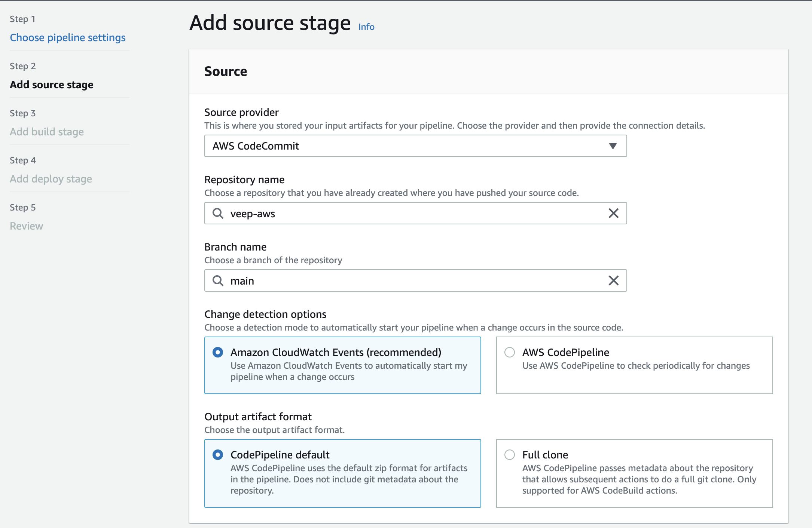Click inside the Repository name input field
The width and height of the screenshot is (812, 528).
pyautogui.click(x=374, y=213)
